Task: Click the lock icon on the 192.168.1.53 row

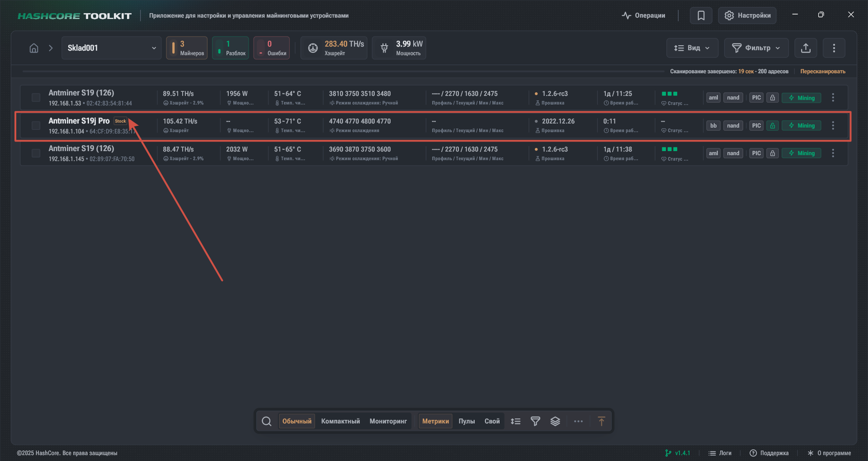Action: [773, 98]
